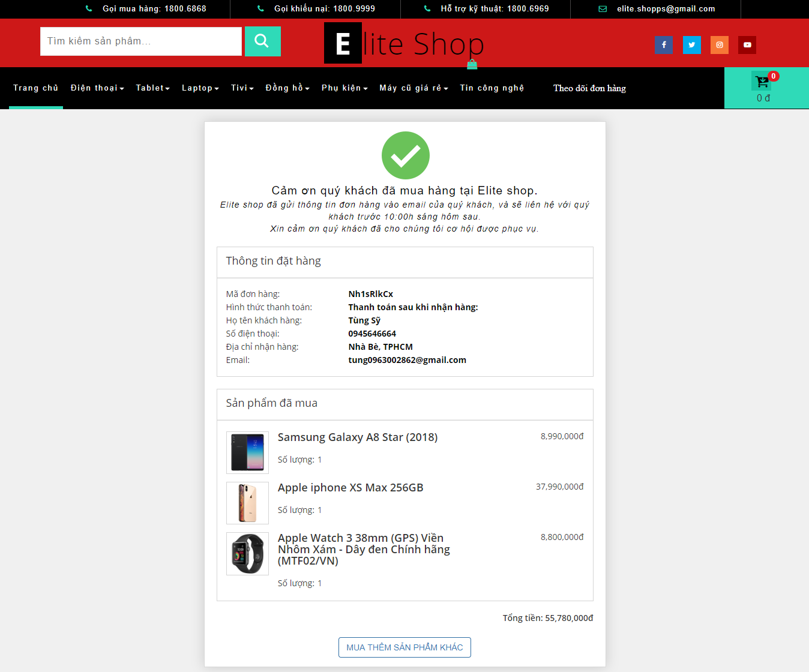Click the Thông tin đặt hàng heading

point(274,261)
